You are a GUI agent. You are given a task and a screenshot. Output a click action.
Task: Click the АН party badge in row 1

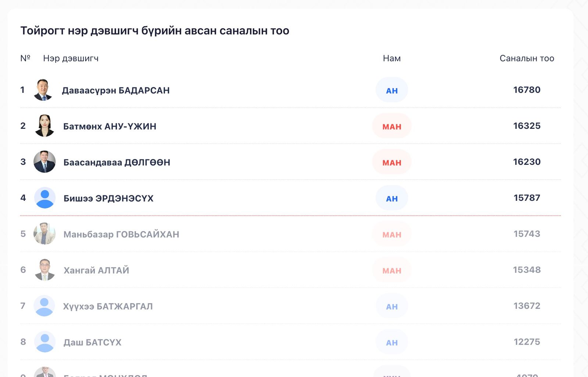[x=391, y=90]
